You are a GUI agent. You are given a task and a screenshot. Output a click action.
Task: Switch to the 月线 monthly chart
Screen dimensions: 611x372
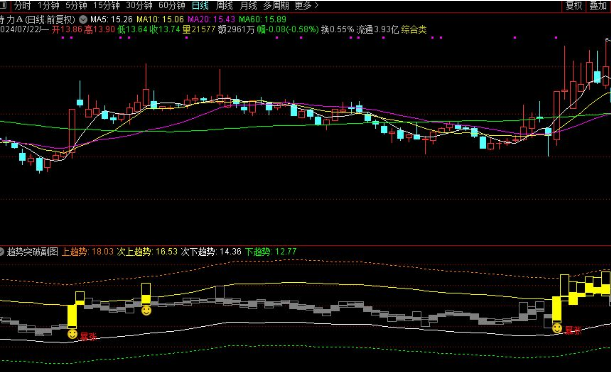[x=248, y=5]
